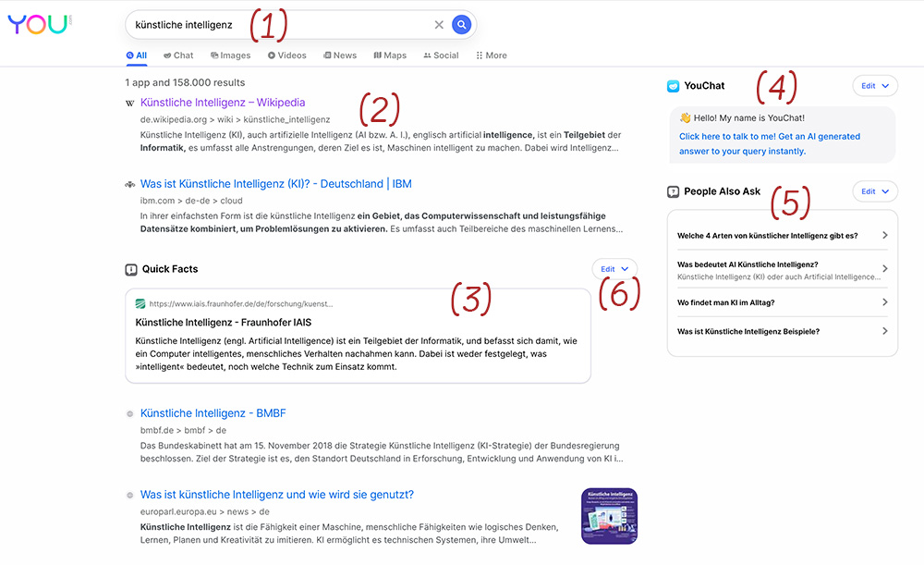Go to the News tab
This screenshot has height=565, width=924.
click(x=340, y=55)
